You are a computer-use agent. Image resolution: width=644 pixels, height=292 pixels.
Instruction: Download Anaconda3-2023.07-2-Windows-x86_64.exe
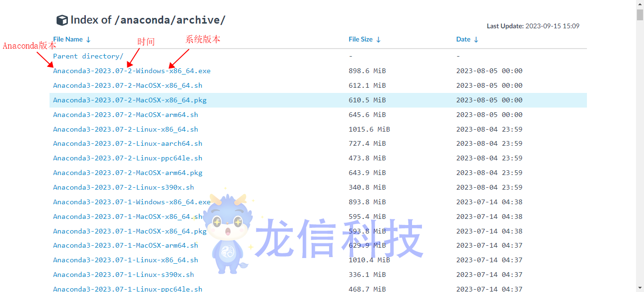click(132, 71)
